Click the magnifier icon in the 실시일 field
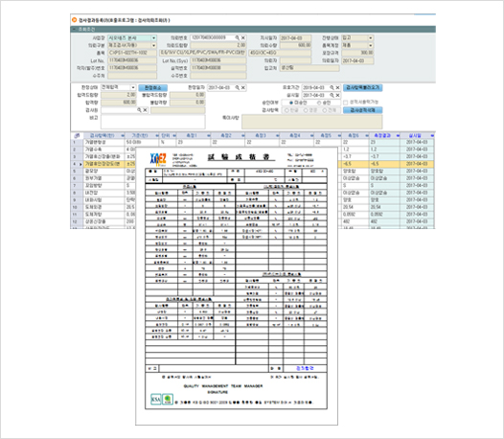 [332, 96]
